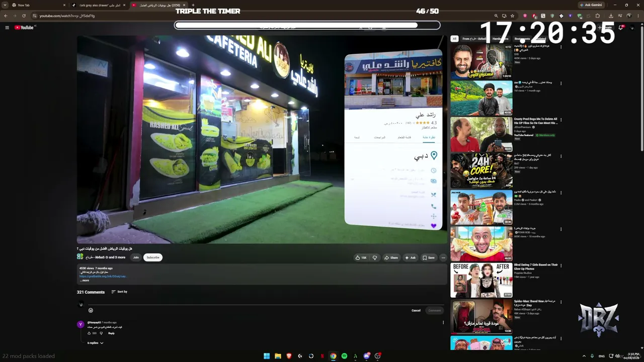644x362 pixels.
Task: Reload the page with the refresh icon
Action: 24,16
